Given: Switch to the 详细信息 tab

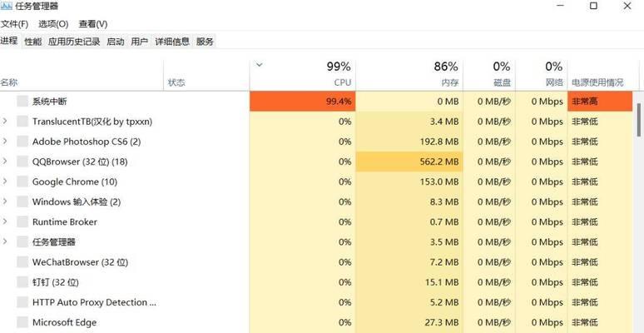Looking at the screenshot, I should click(172, 42).
